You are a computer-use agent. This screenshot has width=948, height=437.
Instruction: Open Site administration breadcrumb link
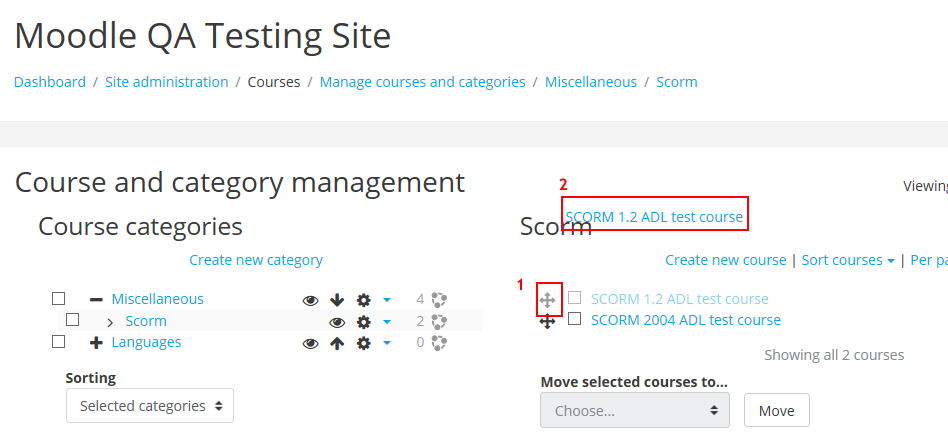pos(167,82)
